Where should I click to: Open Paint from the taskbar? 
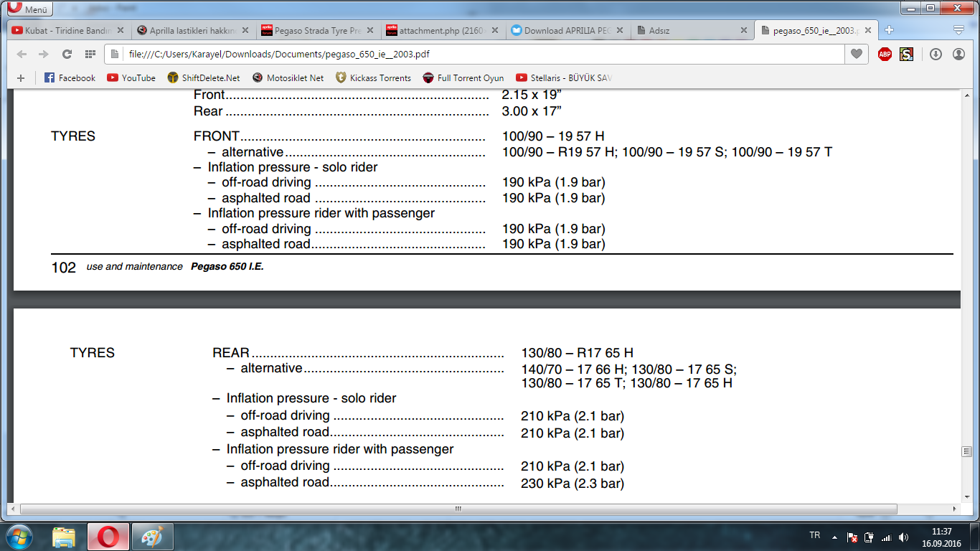coord(151,537)
